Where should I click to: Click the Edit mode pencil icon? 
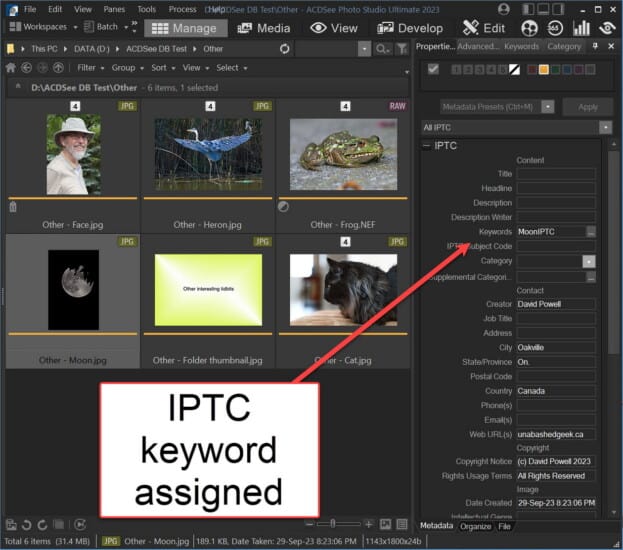[469, 28]
